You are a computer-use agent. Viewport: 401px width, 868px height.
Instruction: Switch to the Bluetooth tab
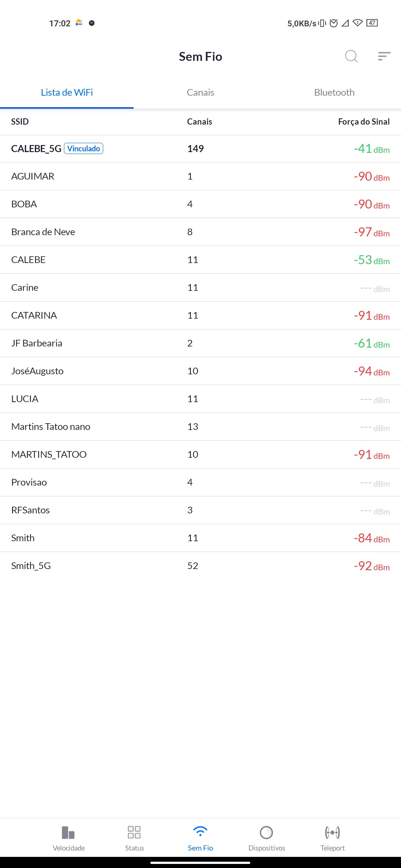(x=334, y=92)
